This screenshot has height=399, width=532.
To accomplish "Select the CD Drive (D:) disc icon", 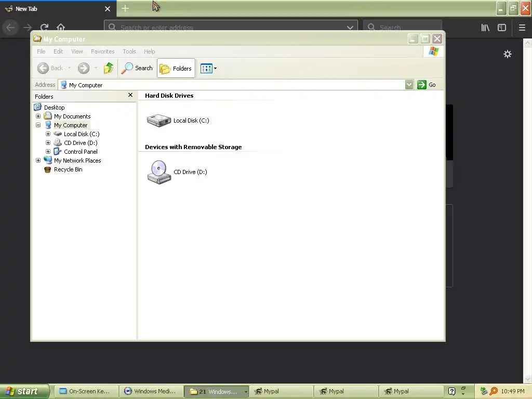I will (159, 172).
